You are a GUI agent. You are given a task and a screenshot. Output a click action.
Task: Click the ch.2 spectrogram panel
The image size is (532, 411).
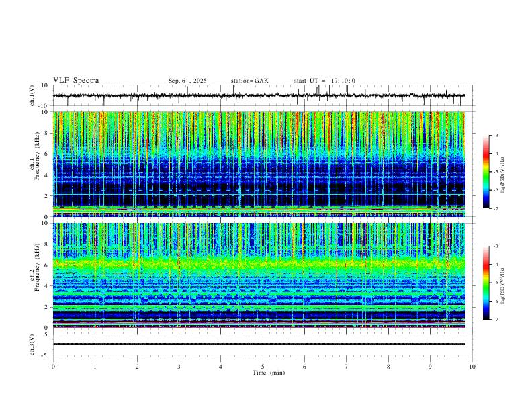coord(259,275)
